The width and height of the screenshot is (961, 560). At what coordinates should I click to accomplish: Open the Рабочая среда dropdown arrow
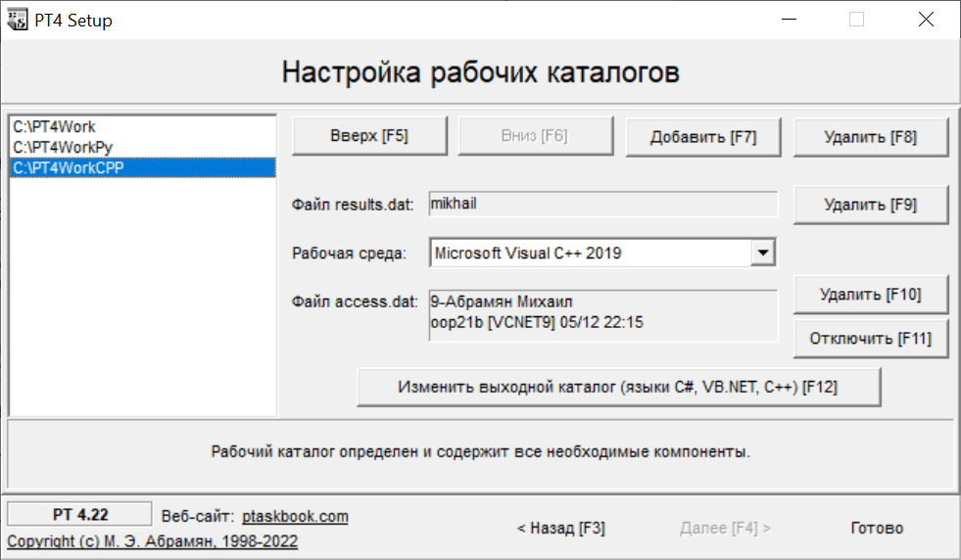(763, 253)
